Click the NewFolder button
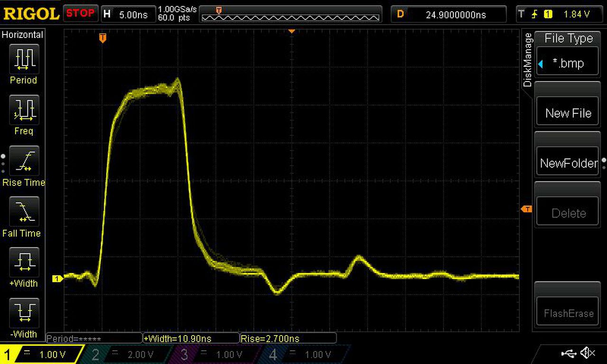This screenshot has height=364, width=607. point(568,164)
